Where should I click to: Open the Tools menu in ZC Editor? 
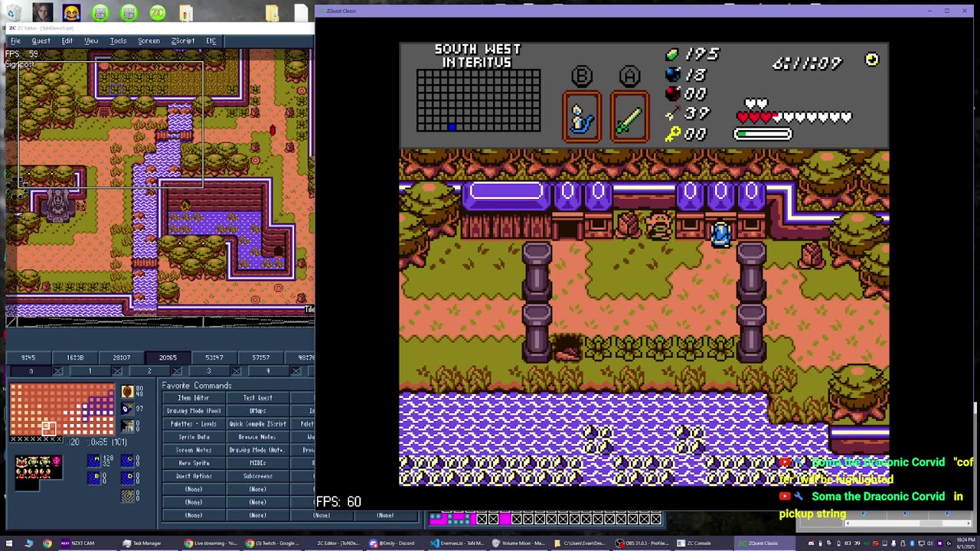(x=118, y=41)
